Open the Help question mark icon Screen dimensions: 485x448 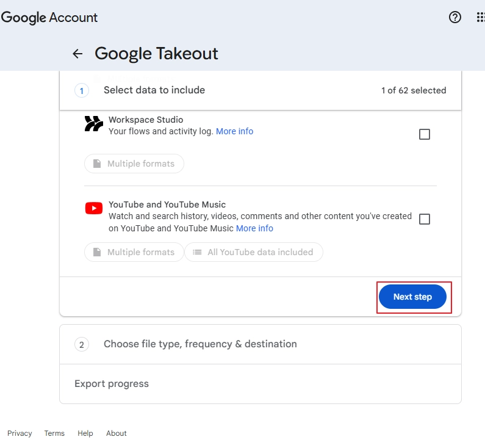(455, 17)
